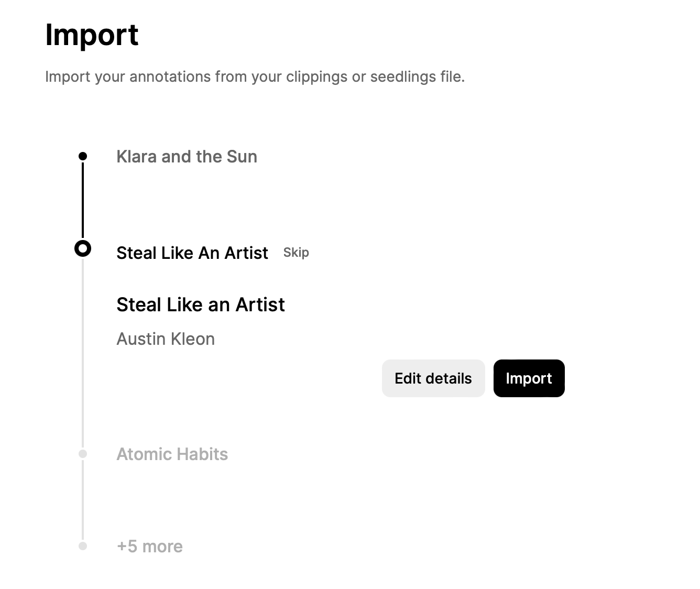Click the gray dot beside Atomic Habits

pos(83,454)
